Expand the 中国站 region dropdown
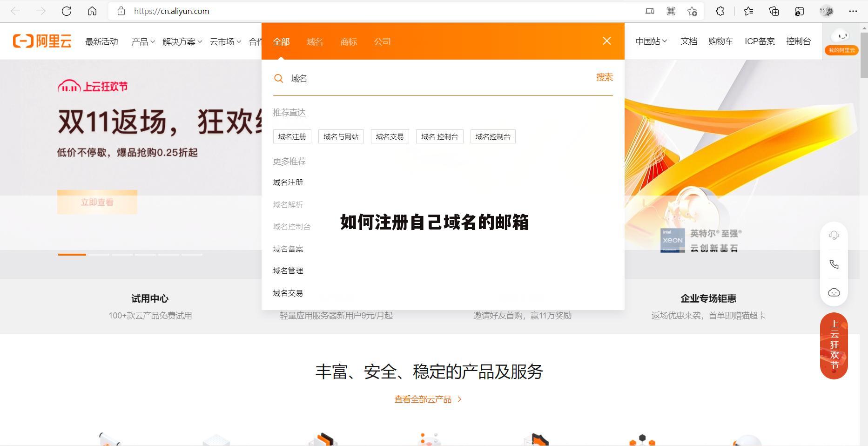The image size is (868, 446). tap(651, 41)
